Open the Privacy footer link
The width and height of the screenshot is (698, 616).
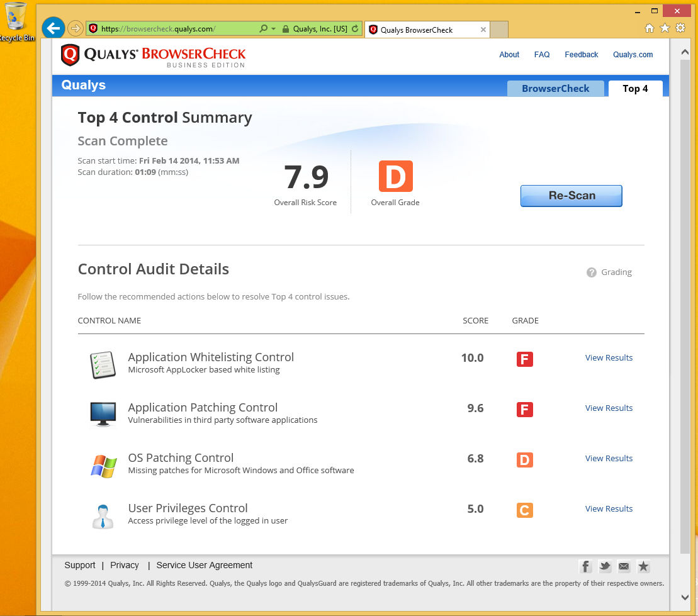125,565
